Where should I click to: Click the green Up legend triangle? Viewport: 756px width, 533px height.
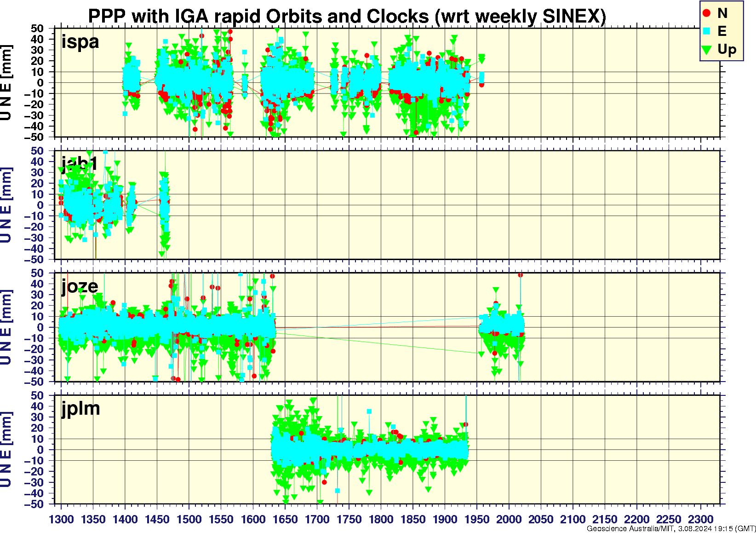707,50
